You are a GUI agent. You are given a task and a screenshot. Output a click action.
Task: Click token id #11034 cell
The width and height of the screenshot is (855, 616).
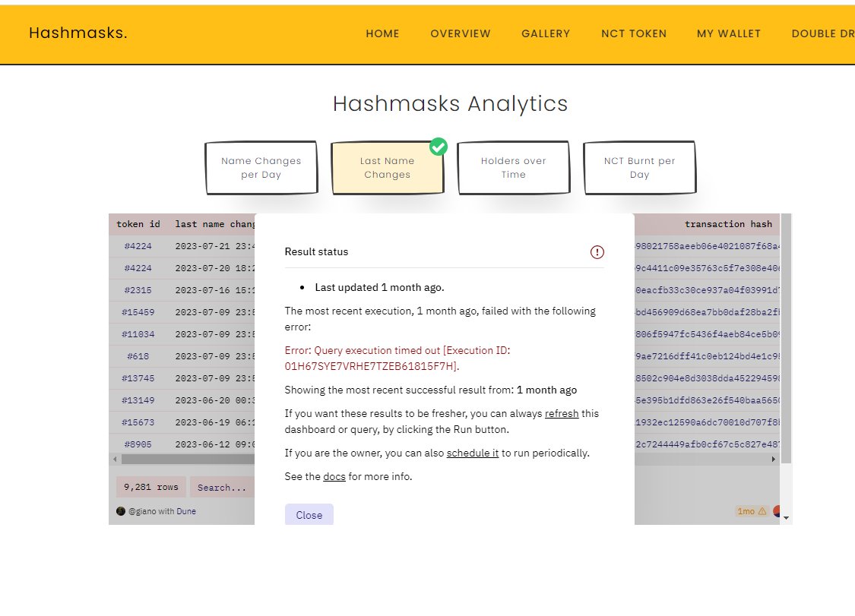coord(138,334)
